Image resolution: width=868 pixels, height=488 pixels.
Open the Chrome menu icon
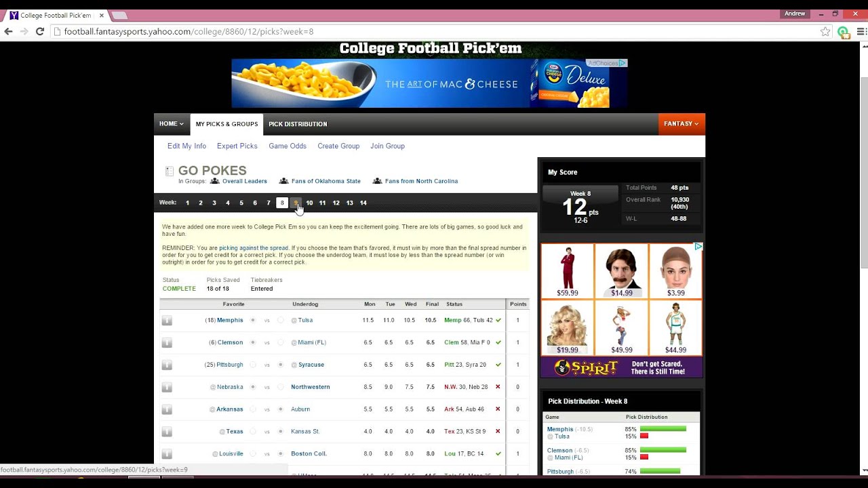pyautogui.click(x=861, y=31)
